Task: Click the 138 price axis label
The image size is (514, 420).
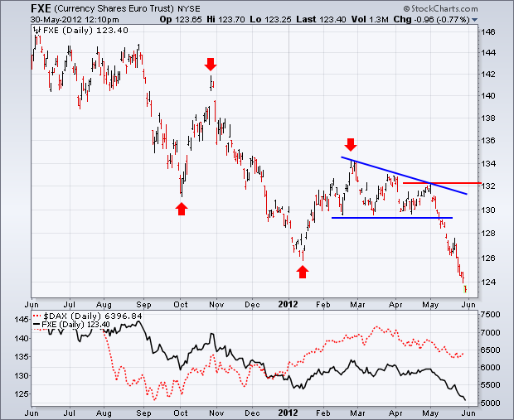Action: pyautogui.click(x=488, y=118)
